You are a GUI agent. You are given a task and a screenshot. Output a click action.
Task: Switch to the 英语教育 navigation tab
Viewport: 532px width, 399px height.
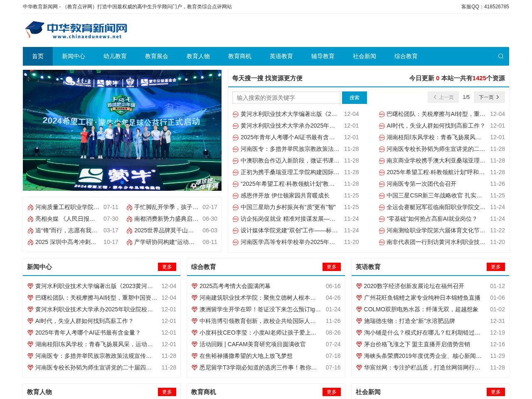coord(281,56)
